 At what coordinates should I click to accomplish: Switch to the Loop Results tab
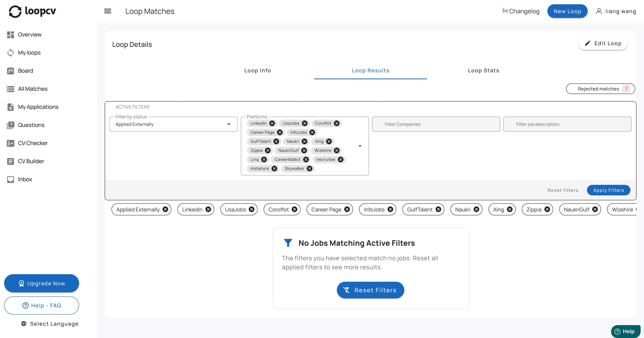coord(370,71)
